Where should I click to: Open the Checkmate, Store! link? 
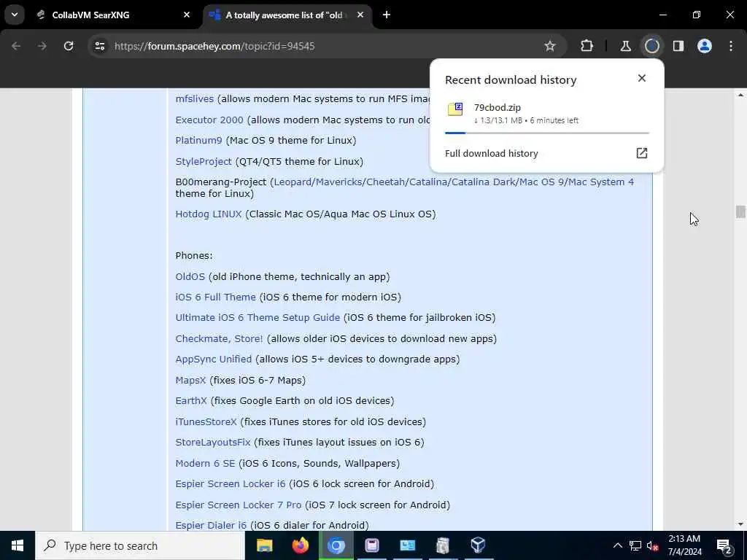click(219, 338)
